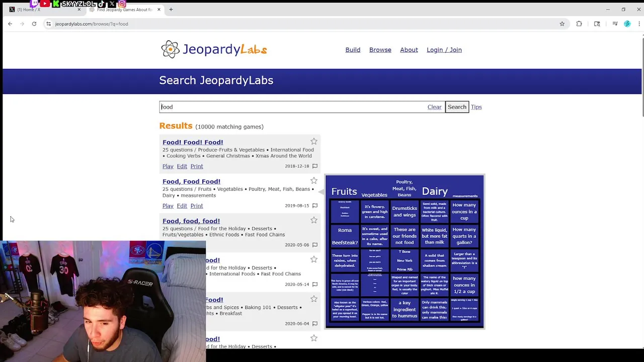Clear the search query
Image resolution: width=644 pixels, height=362 pixels.
click(434, 107)
